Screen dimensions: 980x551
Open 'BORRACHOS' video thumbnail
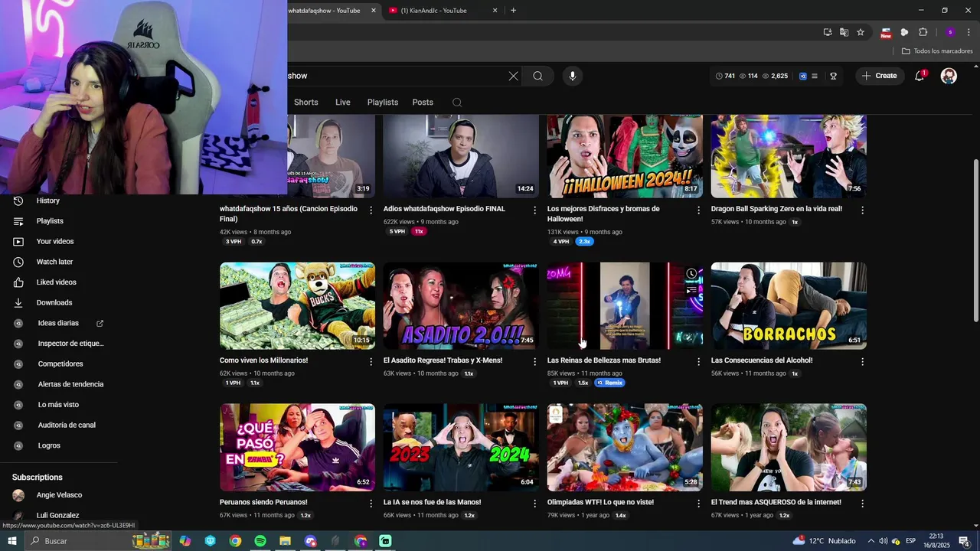[x=789, y=306]
